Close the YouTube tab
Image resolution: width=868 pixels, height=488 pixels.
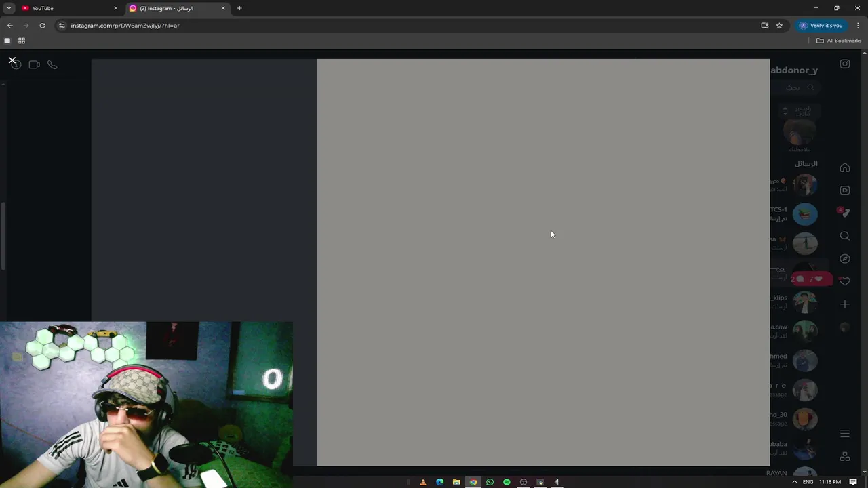(x=115, y=8)
